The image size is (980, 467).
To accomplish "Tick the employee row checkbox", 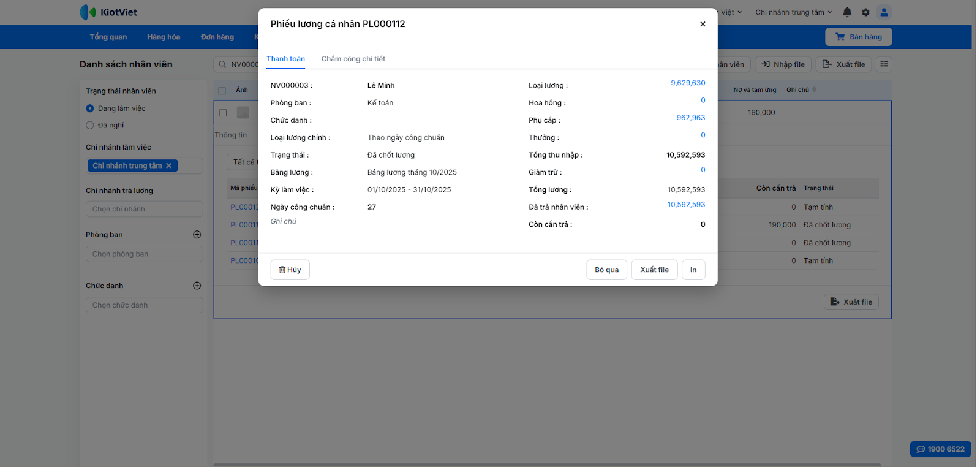I will (223, 113).
